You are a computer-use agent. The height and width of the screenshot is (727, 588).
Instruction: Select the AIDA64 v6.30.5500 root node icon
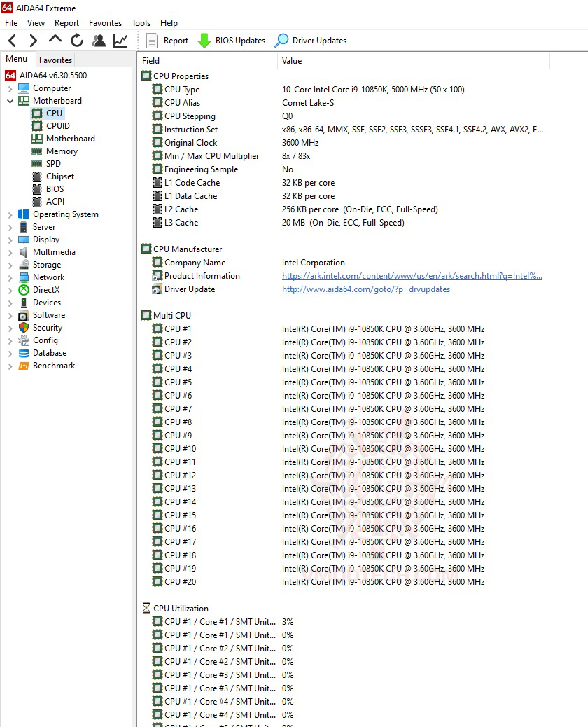[10, 75]
